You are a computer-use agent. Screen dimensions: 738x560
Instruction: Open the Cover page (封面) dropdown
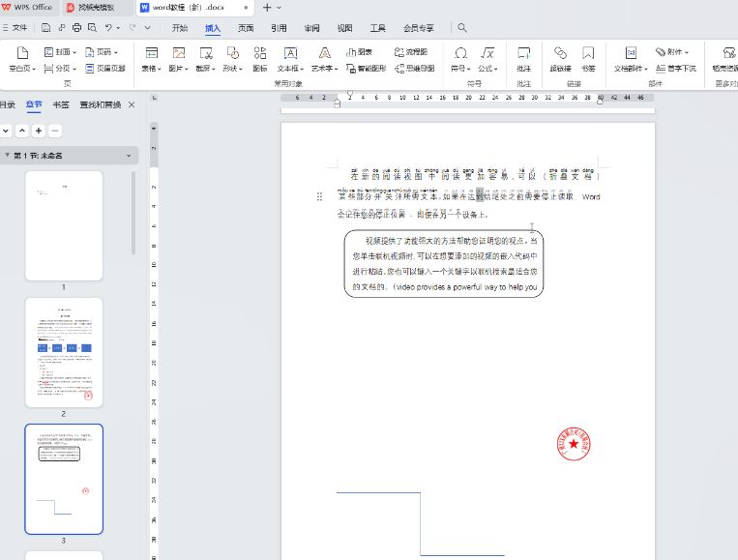(x=60, y=52)
